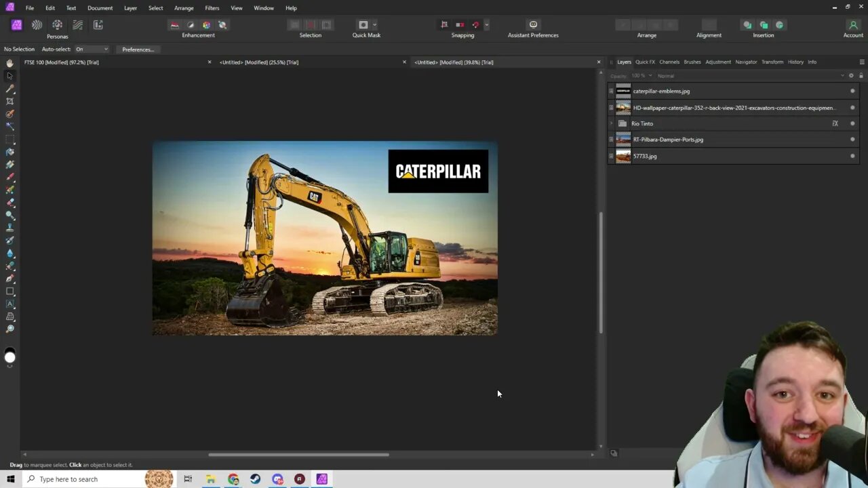The height and width of the screenshot is (488, 868).
Task: Toggle visibility of Rio Tinto group
Action: point(852,123)
